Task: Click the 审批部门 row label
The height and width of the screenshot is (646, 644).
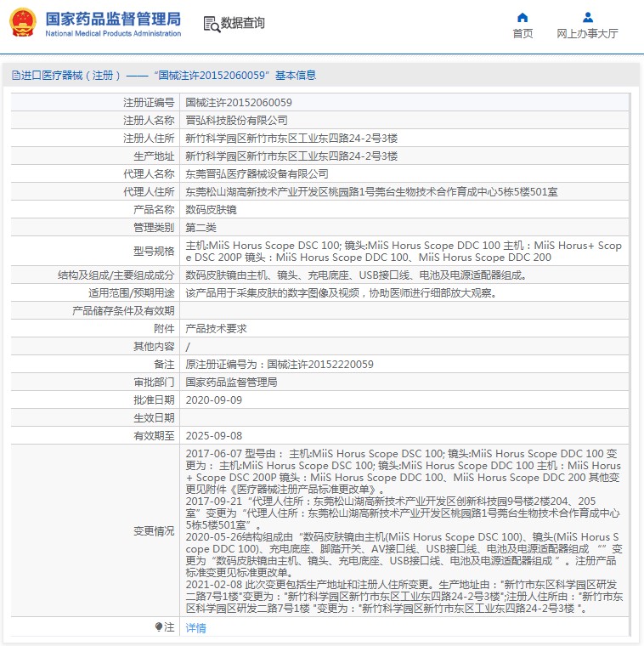Action: click(x=154, y=382)
